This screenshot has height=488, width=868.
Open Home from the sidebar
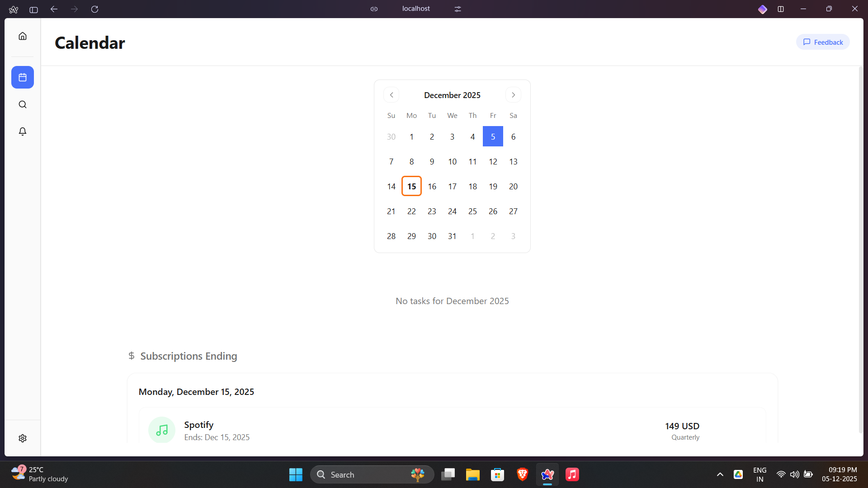click(x=22, y=36)
